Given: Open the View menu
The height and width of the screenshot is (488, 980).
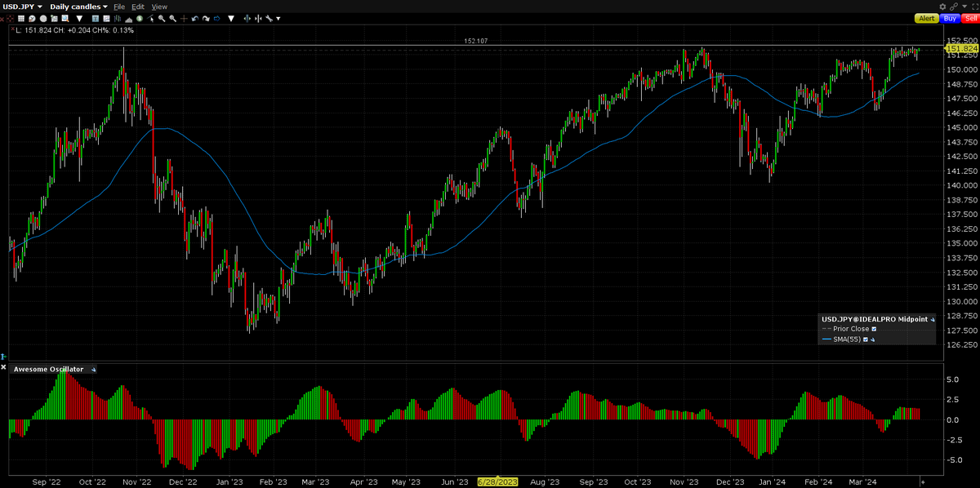Looking at the screenshot, I should point(159,7).
